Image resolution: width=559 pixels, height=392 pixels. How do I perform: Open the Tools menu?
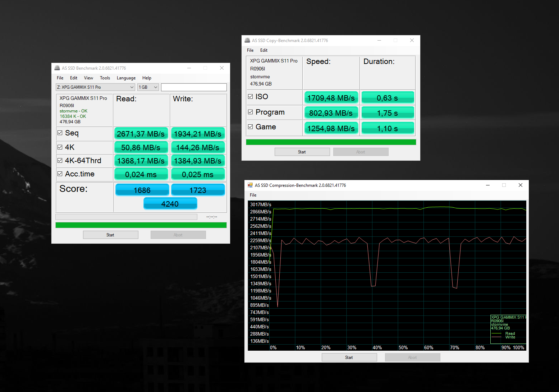[105, 78]
